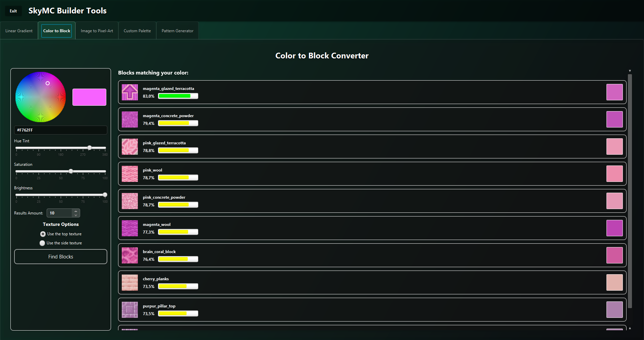Click the Hue Tint slider handle
The image size is (644, 340).
[90, 148]
